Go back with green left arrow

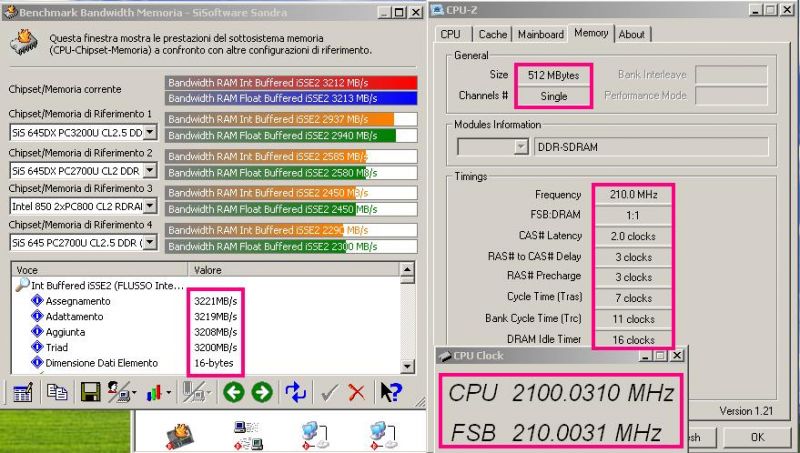click(x=234, y=392)
